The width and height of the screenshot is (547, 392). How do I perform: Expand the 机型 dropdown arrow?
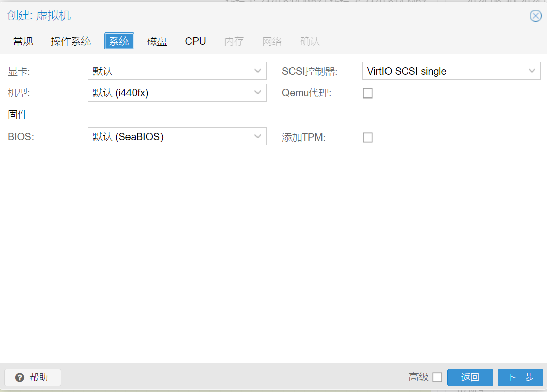pyautogui.click(x=258, y=93)
